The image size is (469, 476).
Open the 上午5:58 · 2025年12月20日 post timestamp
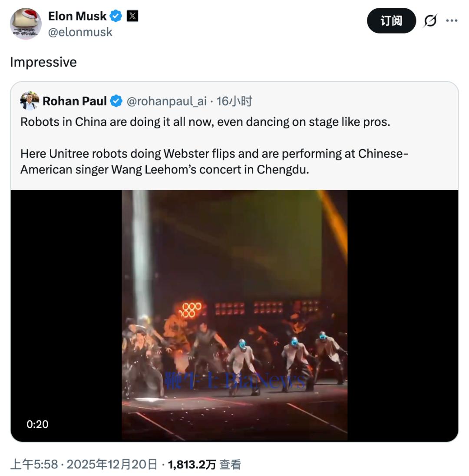84,464
